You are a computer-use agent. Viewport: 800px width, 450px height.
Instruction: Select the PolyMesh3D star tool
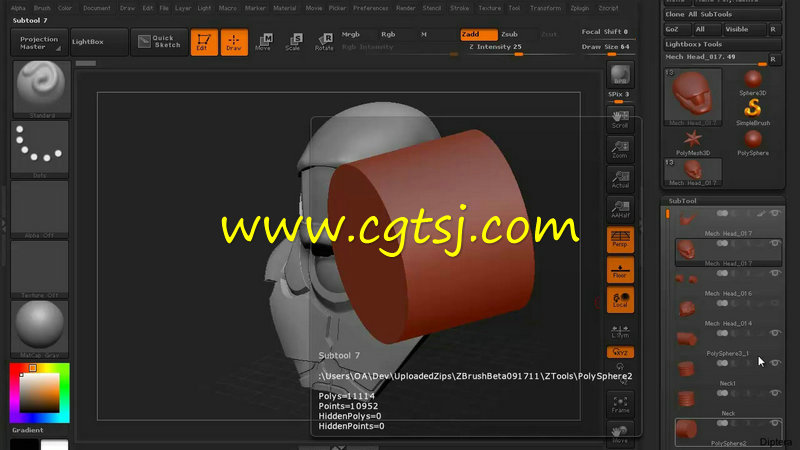pyautogui.click(x=693, y=142)
